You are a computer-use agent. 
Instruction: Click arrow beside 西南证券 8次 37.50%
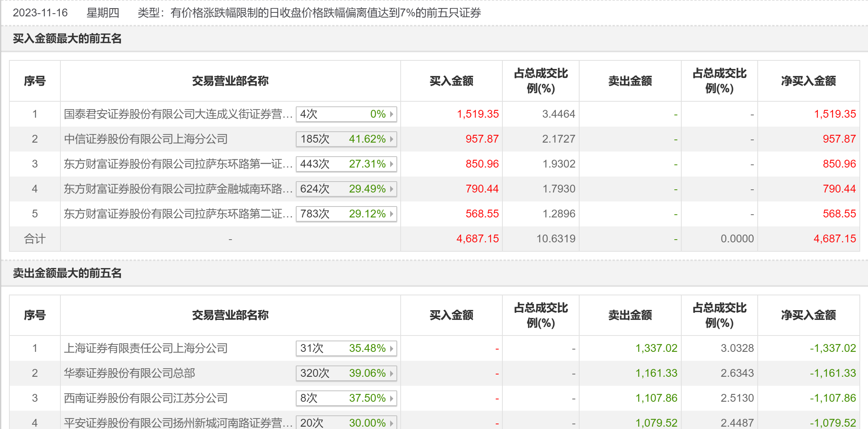[x=391, y=398]
